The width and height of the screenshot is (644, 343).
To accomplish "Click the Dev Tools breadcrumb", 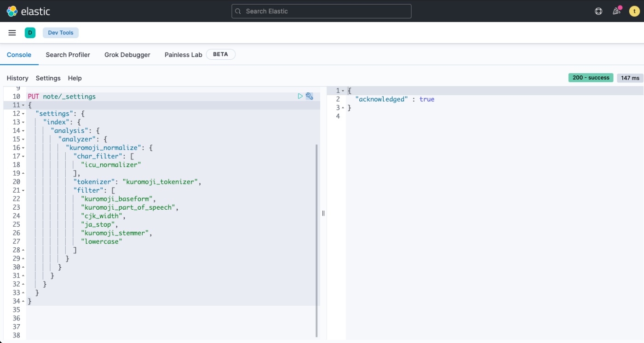I will pos(61,33).
